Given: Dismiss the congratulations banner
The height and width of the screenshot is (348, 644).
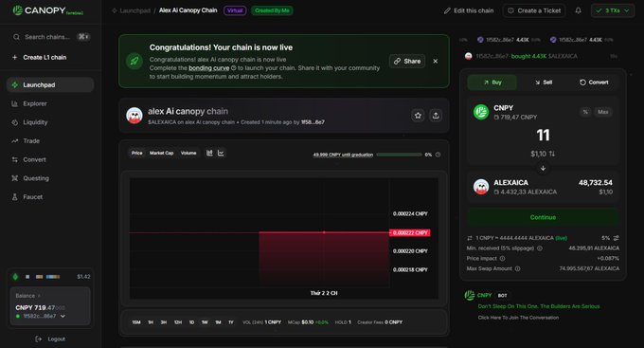Looking at the screenshot, I should tap(436, 62).
